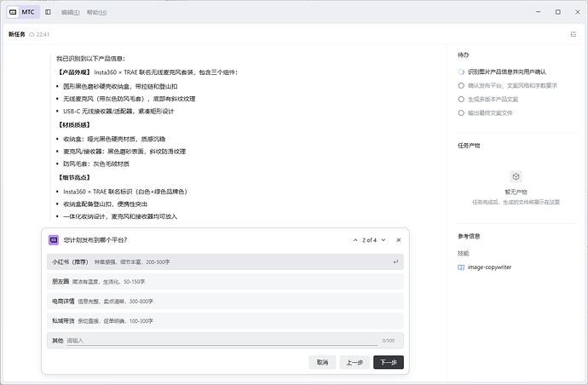This screenshot has width=588, height=385.
Task: Choose the 小红书（推荐）option
Action: coord(225,261)
